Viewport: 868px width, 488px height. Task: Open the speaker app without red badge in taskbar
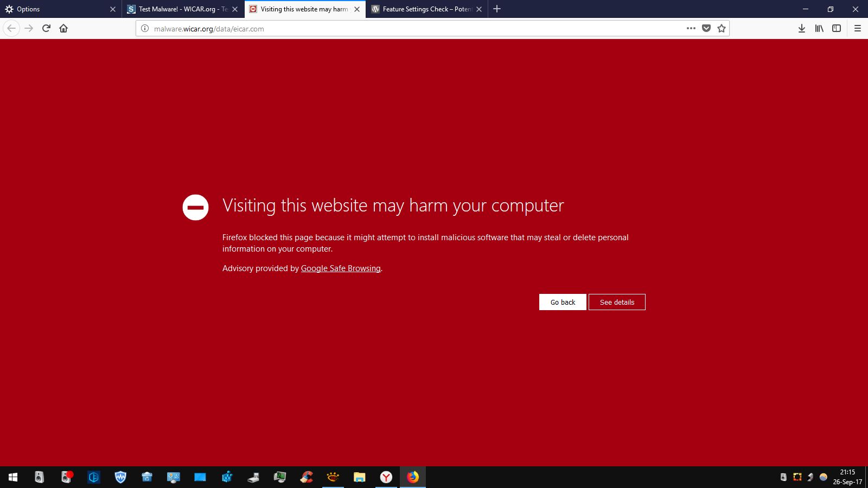(x=40, y=477)
